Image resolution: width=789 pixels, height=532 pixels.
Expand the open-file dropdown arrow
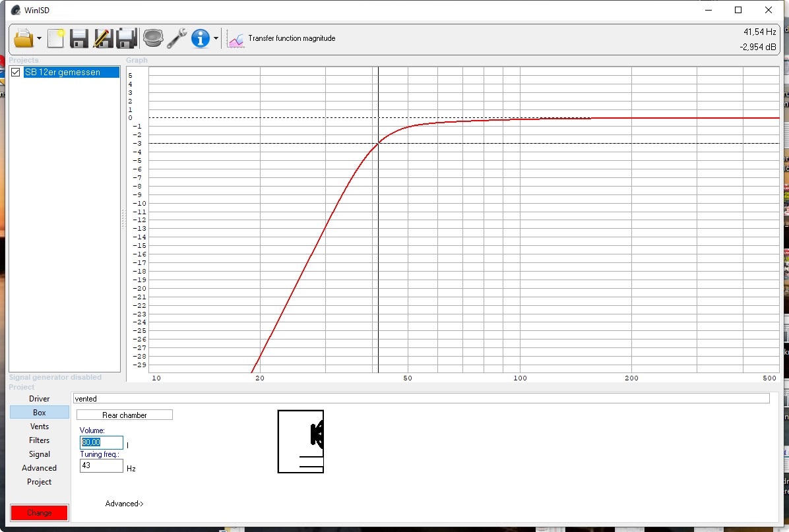point(39,39)
